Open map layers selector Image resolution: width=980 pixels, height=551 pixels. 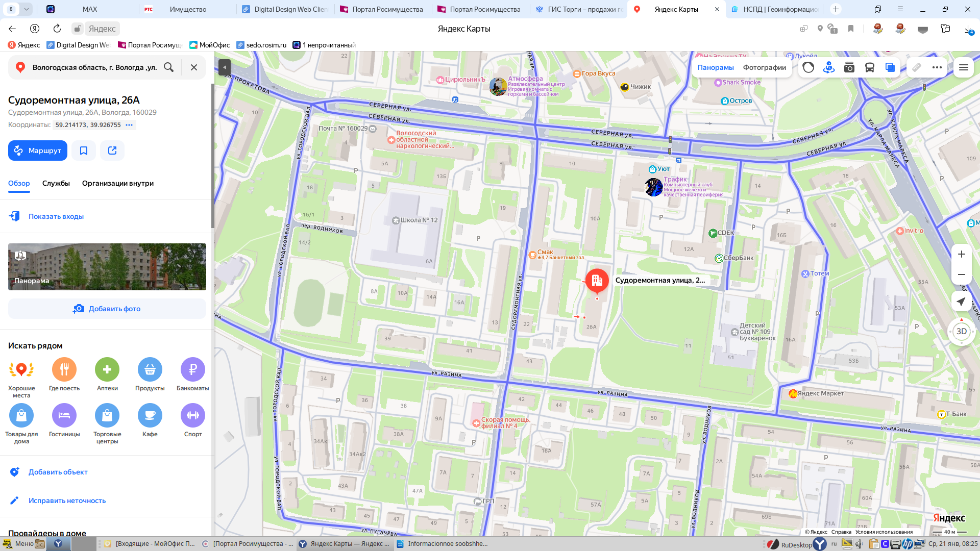(x=890, y=67)
